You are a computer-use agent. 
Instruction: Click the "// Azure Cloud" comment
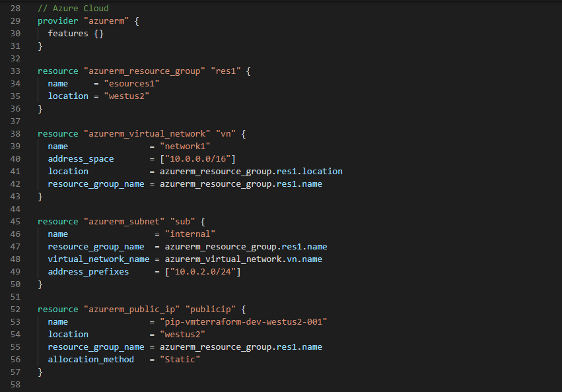coord(73,9)
